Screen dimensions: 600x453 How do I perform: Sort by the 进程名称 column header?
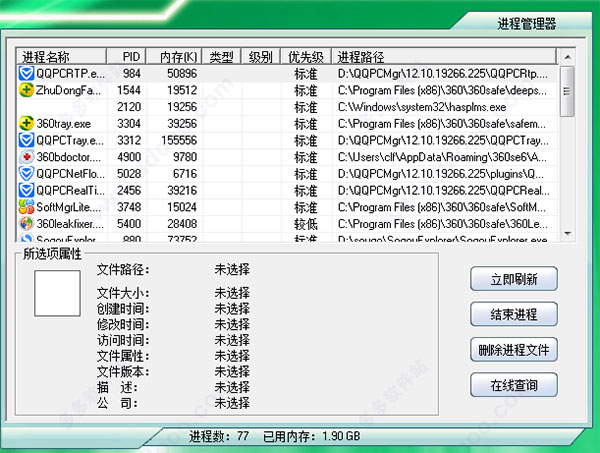pos(61,57)
